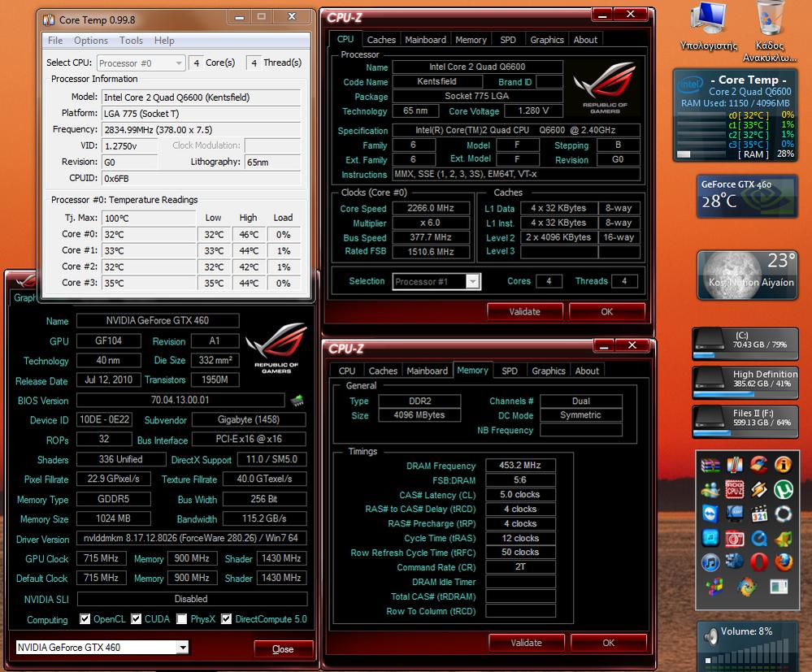812x672 pixels.
Task: Launch Winamp from the launcher gadget
Action: 758,489
